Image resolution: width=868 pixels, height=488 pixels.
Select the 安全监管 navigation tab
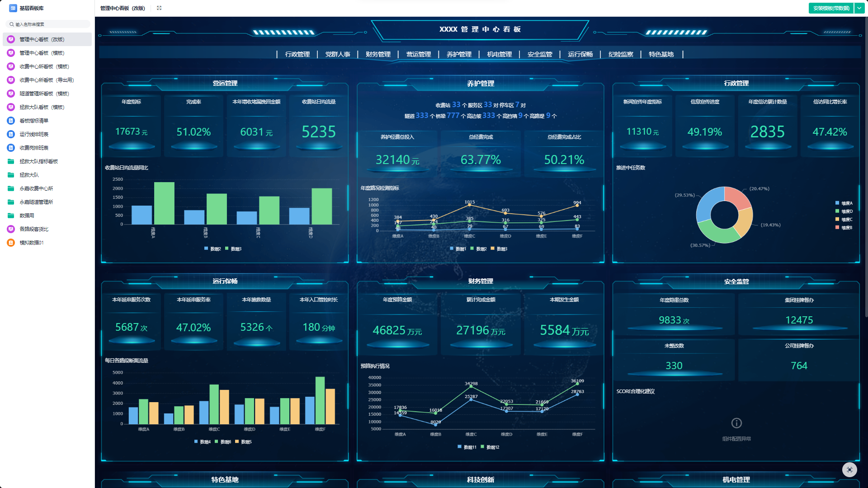coord(540,54)
